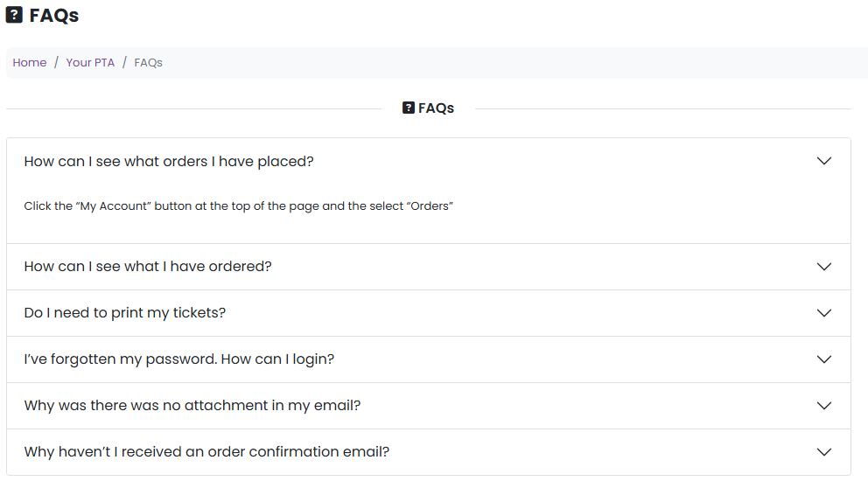Screen dimensions: 868x481
Task: Open the Your PTA breadcrumb link
Action: coord(90,63)
